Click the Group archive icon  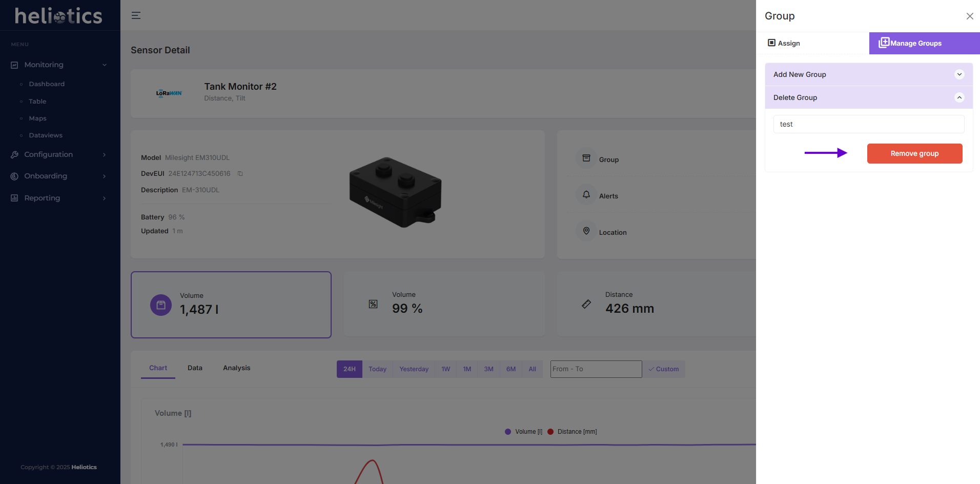(586, 158)
